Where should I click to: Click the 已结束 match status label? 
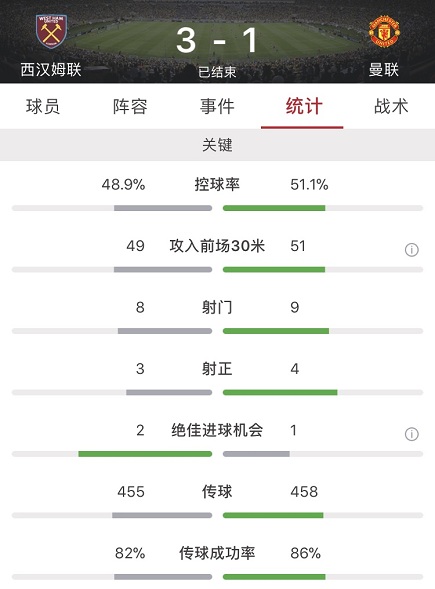(217, 72)
